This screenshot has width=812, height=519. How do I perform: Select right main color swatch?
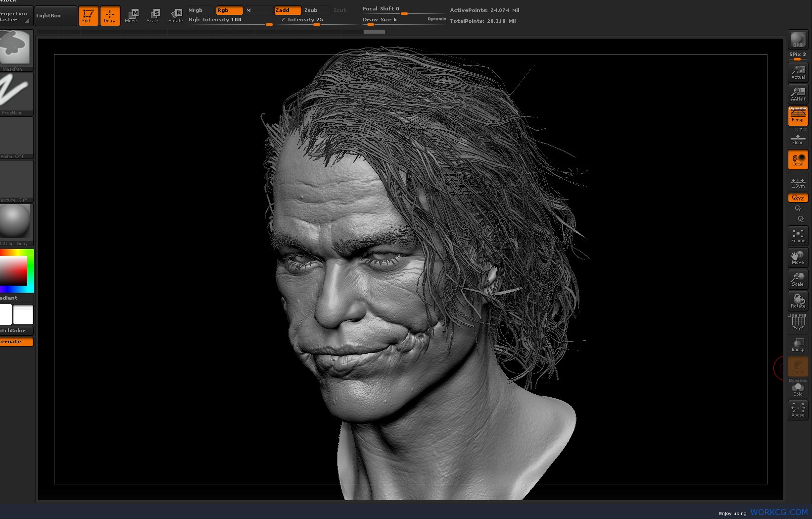click(x=23, y=314)
